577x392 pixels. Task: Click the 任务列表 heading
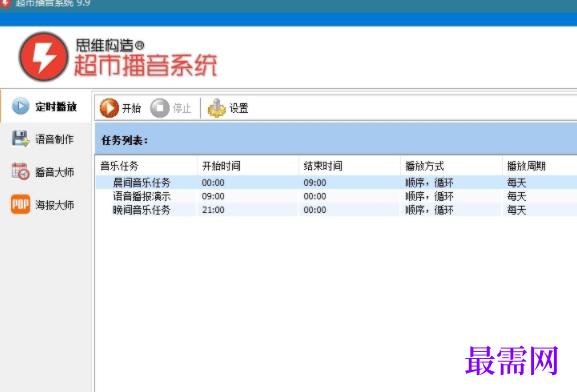[x=124, y=140]
